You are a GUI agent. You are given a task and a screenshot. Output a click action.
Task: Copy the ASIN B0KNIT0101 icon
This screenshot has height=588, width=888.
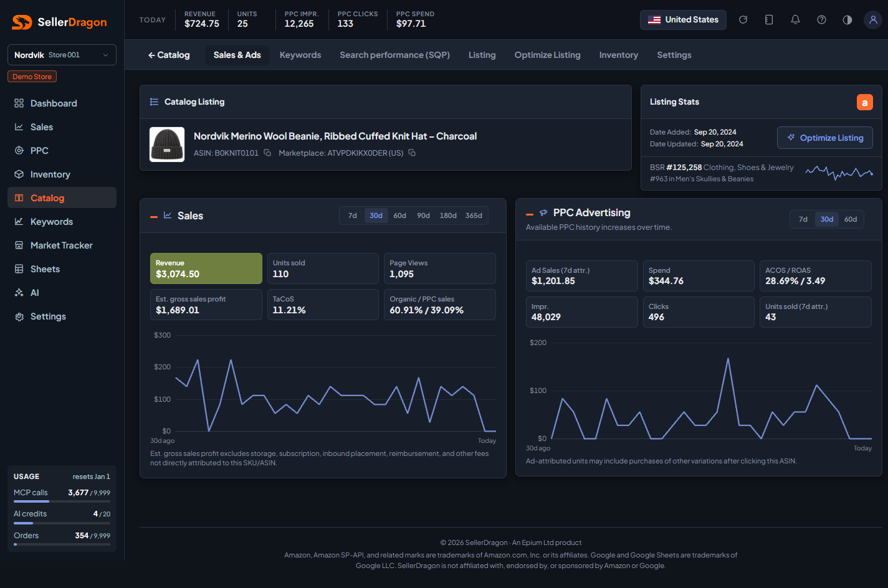click(267, 153)
